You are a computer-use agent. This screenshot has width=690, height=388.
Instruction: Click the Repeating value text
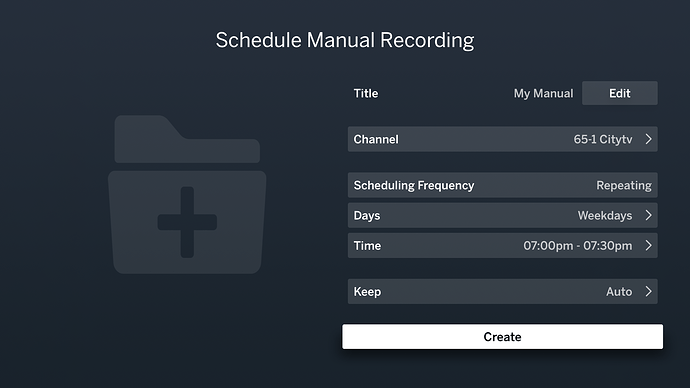624,185
